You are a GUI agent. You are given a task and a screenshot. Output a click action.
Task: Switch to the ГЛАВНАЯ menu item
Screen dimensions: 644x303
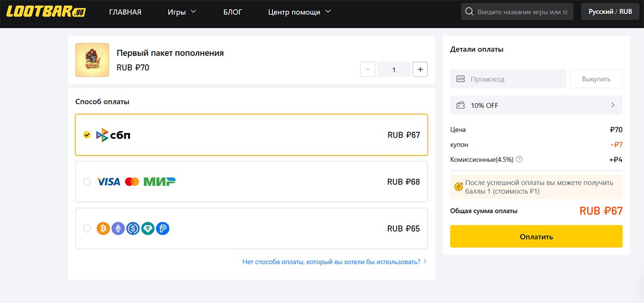(125, 11)
